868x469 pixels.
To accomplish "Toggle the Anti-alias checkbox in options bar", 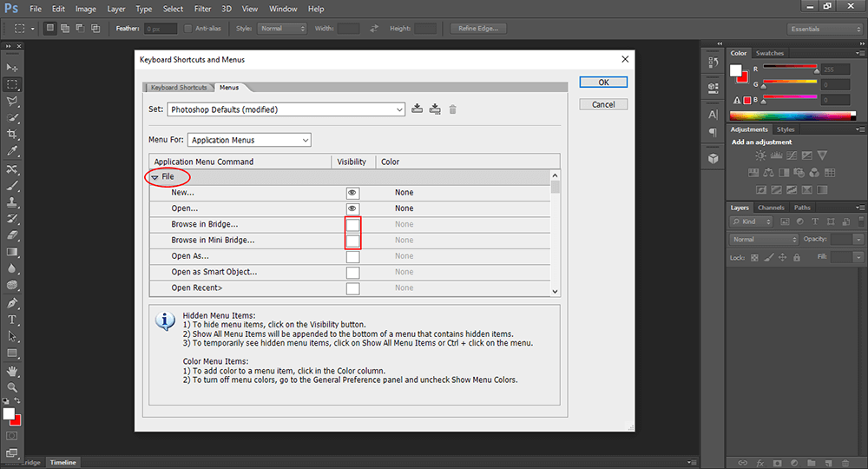I will (x=187, y=29).
